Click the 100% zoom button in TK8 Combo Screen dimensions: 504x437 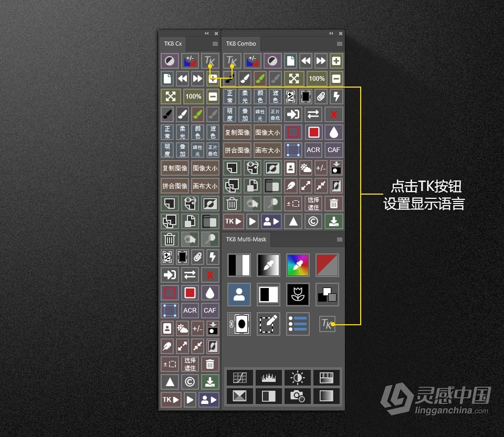coord(317,78)
